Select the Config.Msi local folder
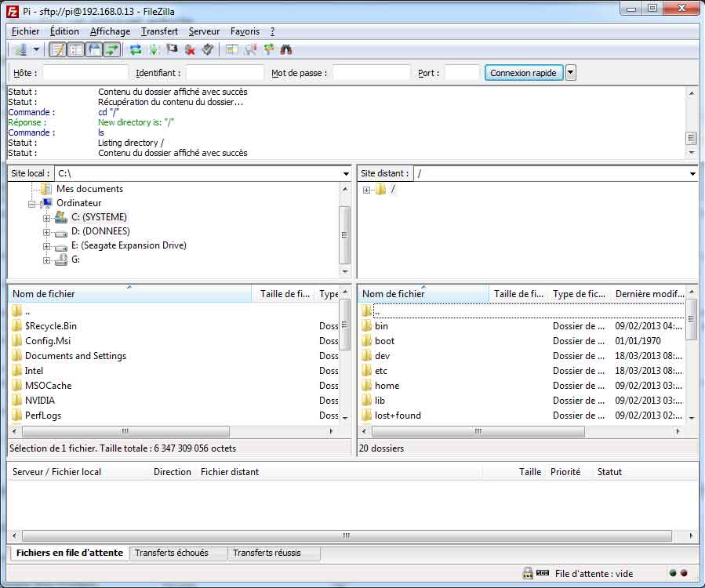Screen dimensions: 705x588 [48, 341]
